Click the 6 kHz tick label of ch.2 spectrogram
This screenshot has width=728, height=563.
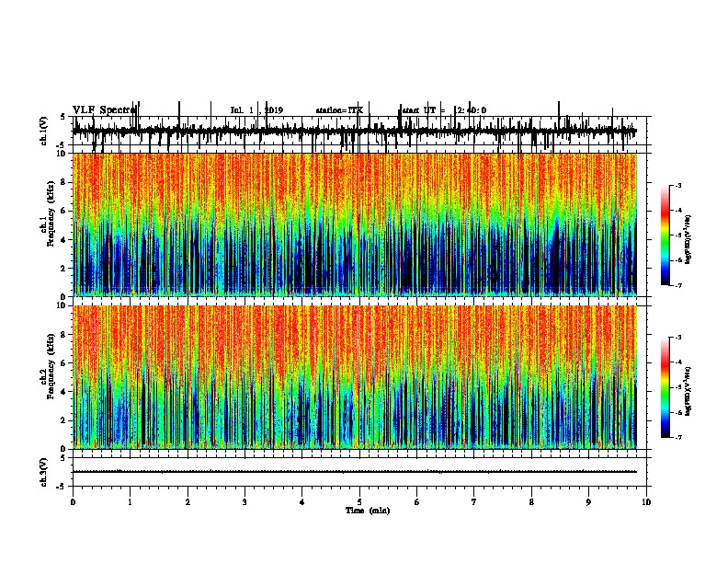click(x=63, y=363)
